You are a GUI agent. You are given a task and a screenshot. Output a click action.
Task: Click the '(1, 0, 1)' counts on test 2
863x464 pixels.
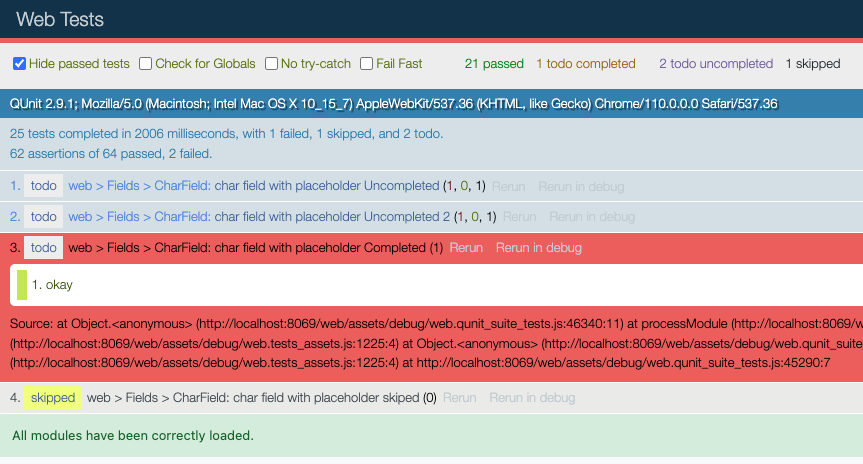point(475,217)
